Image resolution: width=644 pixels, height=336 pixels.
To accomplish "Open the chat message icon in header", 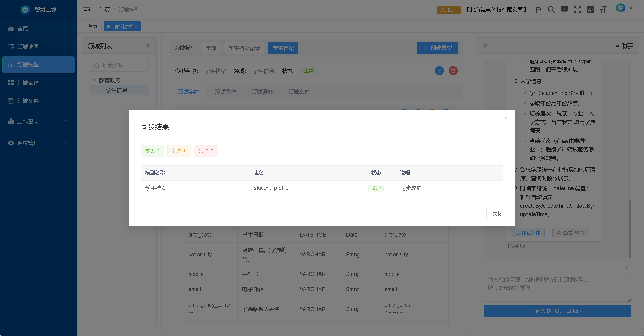I will tap(564, 10).
